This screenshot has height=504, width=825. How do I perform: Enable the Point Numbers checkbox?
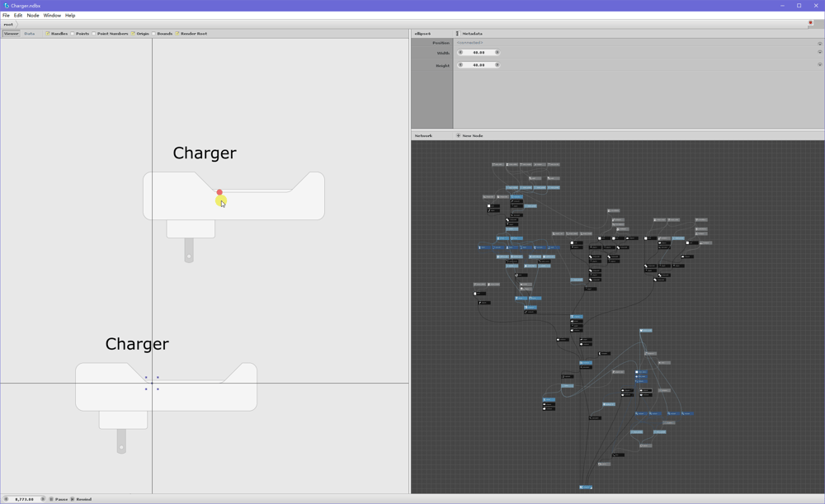(x=94, y=34)
